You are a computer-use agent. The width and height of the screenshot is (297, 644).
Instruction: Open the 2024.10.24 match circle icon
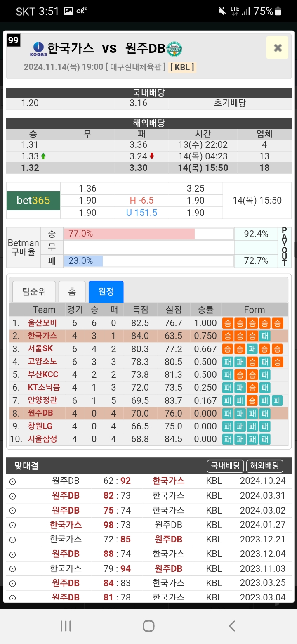13,481
